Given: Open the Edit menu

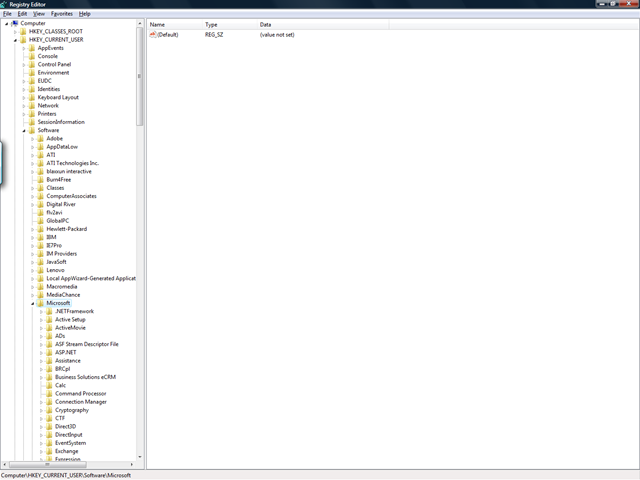Looking at the screenshot, I should (x=22, y=13).
